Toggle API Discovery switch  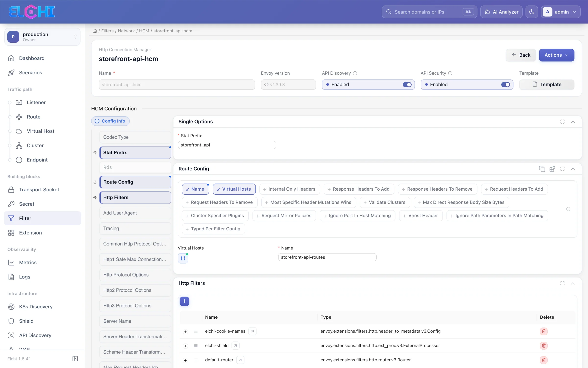click(407, 85)
